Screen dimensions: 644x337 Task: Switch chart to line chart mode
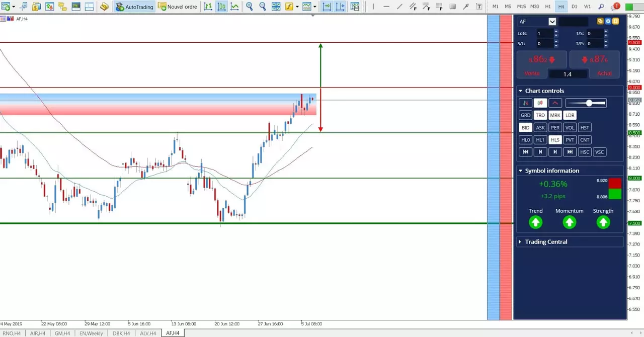coord(234,7)
